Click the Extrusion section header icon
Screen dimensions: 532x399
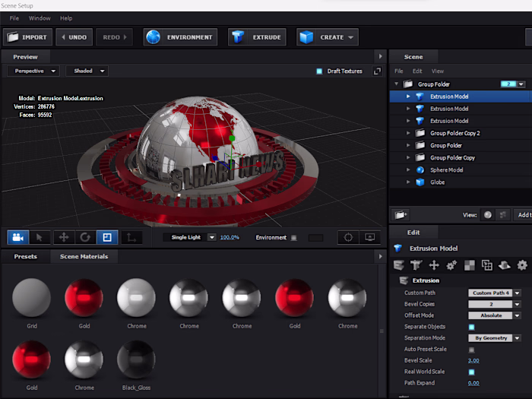[x=404, y=280]
